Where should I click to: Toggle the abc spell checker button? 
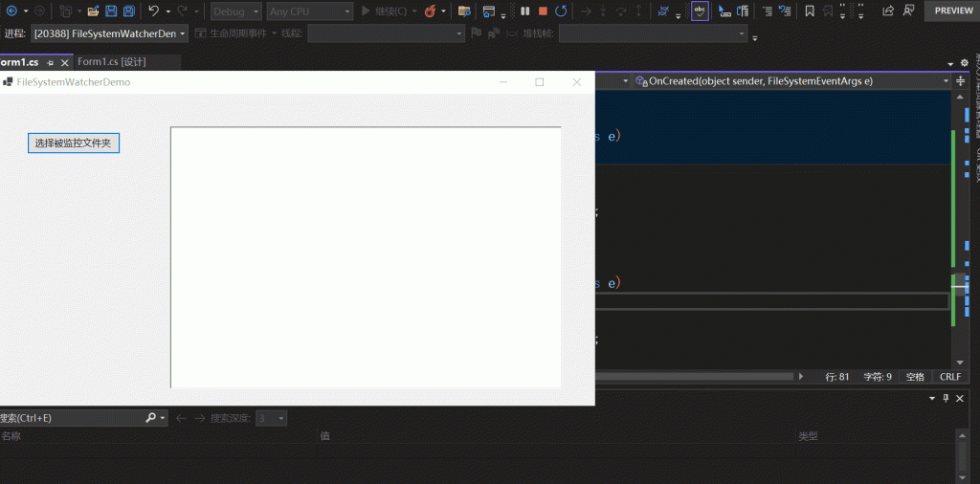700,11
